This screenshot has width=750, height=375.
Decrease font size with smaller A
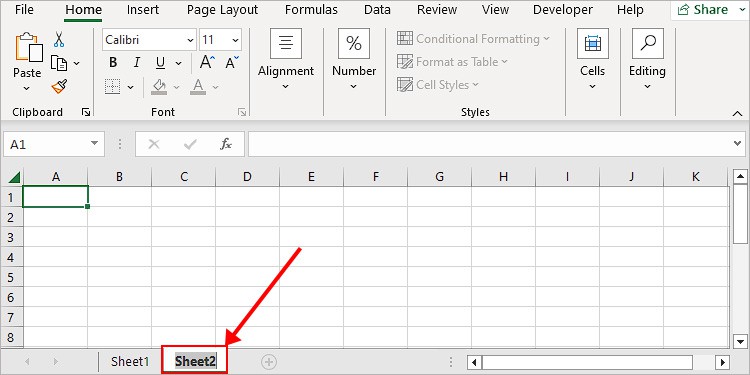point(232,62)
